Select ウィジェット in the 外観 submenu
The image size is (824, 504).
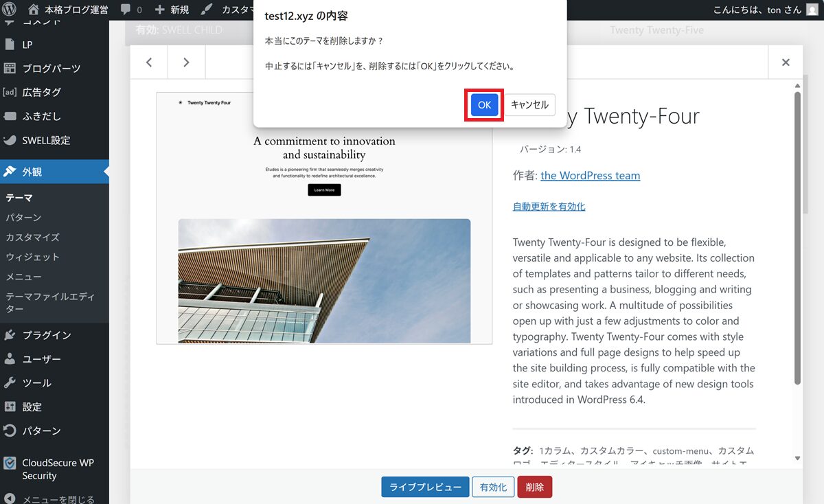(x=32, y=257)
